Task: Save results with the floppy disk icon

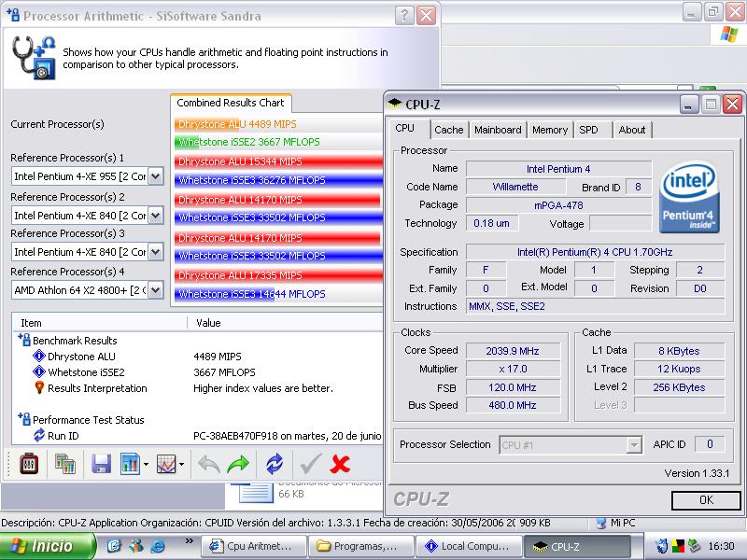Action: (101, 463)
